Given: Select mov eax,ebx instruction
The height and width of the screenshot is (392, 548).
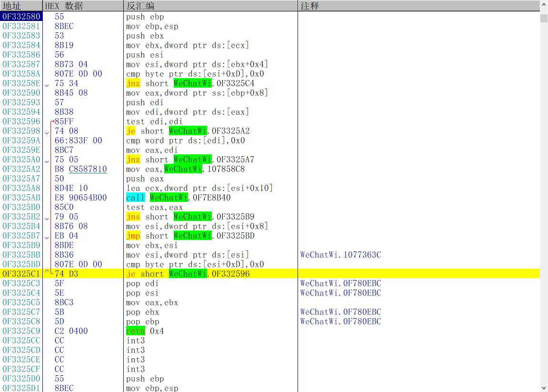Looking at the screenshot, I should coord(152,302).
